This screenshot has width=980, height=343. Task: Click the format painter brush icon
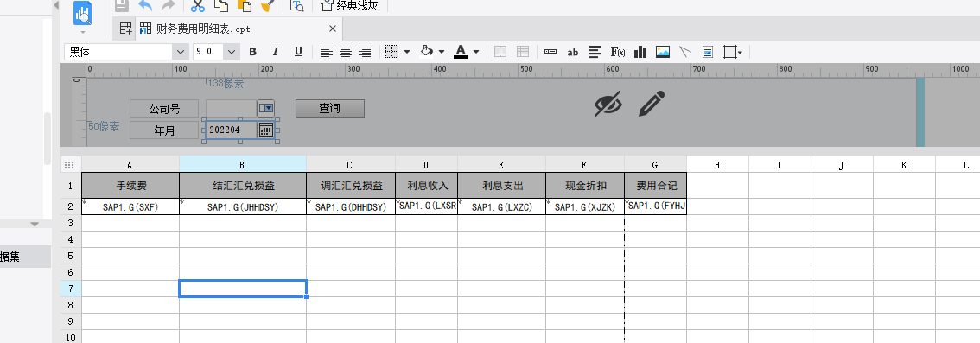268,6
